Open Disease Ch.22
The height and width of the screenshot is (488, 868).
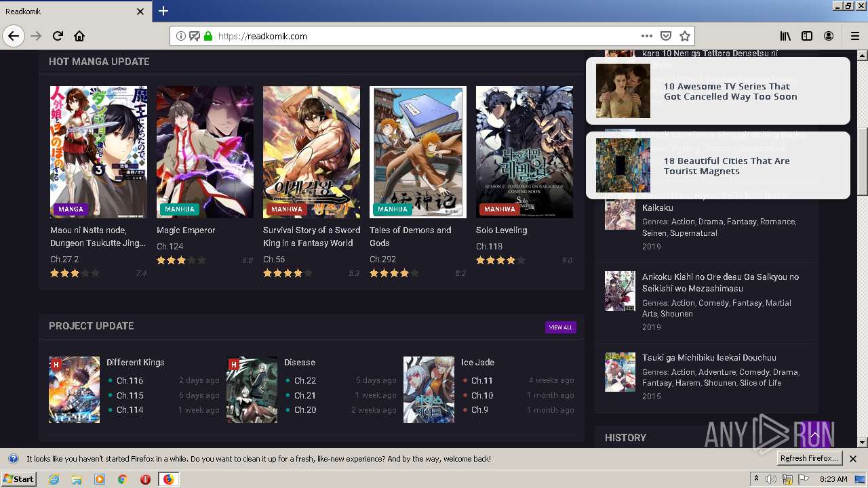pos(305,381)
